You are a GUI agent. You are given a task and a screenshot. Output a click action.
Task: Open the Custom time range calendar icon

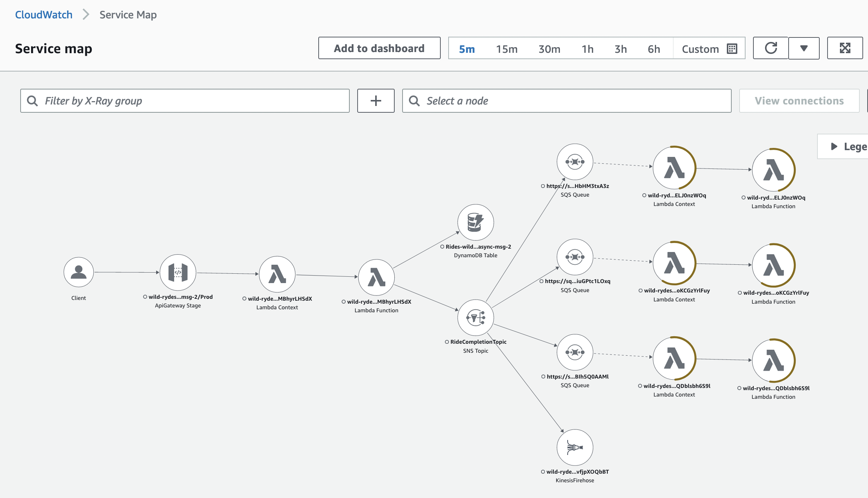732,49
